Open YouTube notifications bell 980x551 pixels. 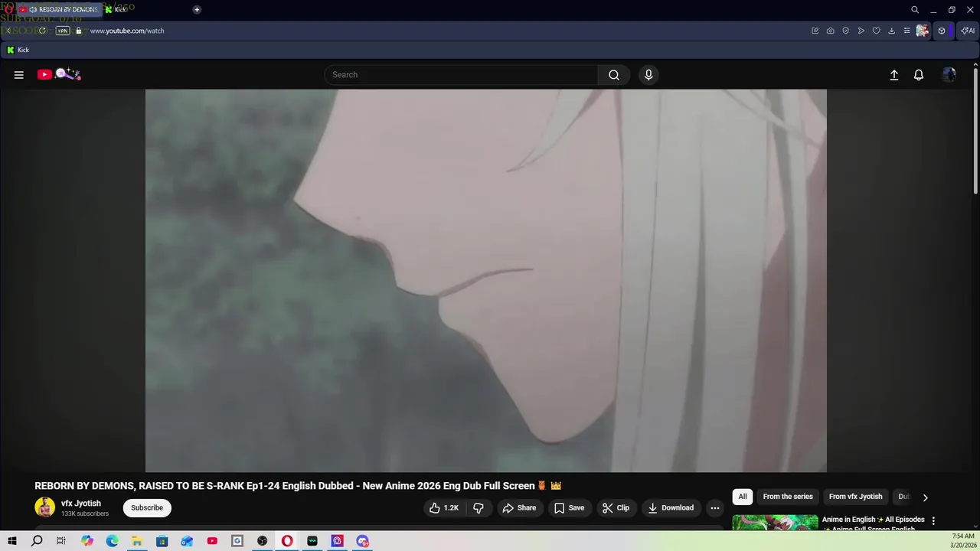coord(919,75)
